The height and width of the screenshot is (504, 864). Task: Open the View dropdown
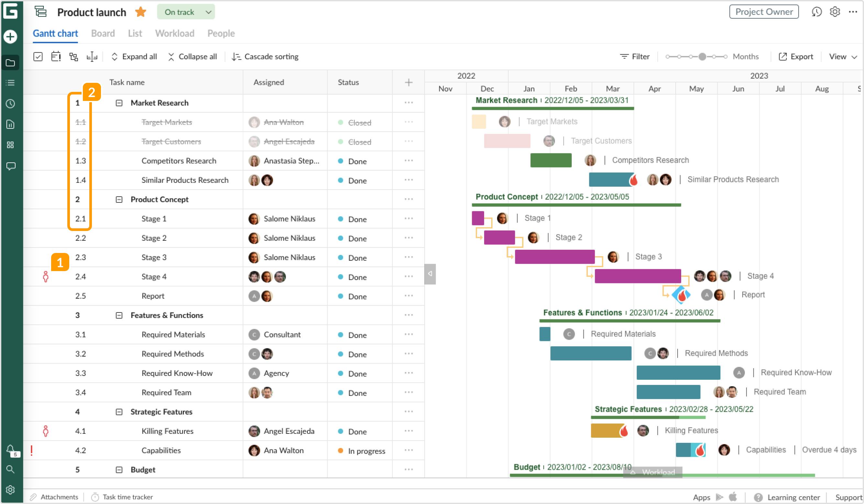click(x=842, y=56)
